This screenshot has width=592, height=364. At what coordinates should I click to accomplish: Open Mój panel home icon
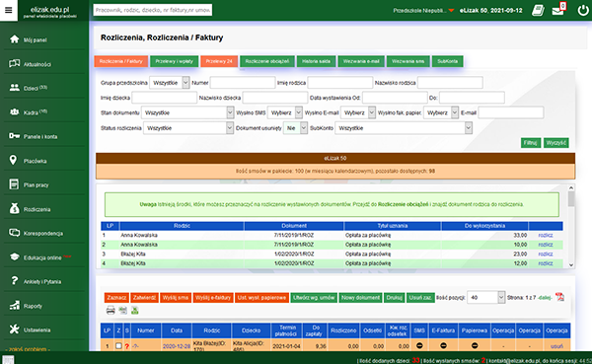[x=15, y=39]
